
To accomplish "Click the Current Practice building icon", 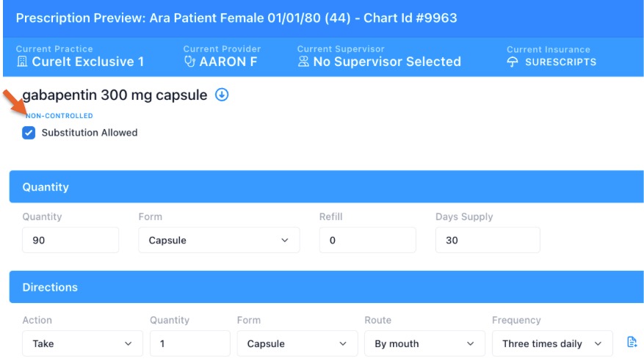I will (x=22, y=62).
